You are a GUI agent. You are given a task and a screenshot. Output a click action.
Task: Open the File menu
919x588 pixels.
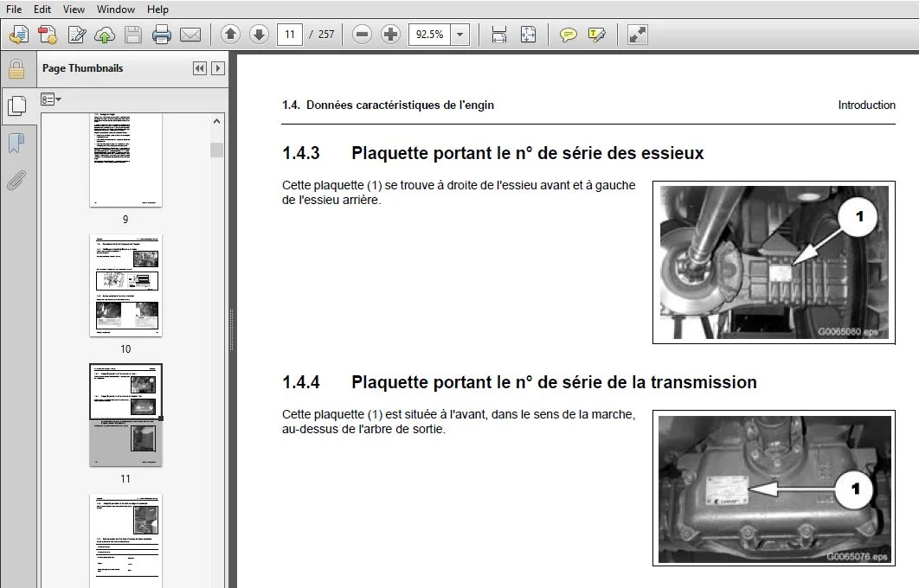(14, 10)
